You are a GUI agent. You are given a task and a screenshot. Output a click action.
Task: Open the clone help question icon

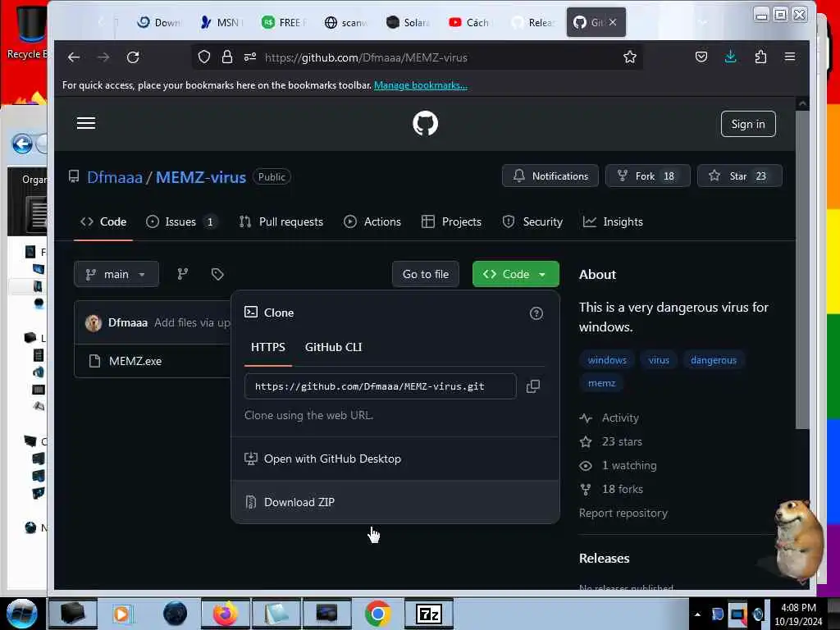536,313
